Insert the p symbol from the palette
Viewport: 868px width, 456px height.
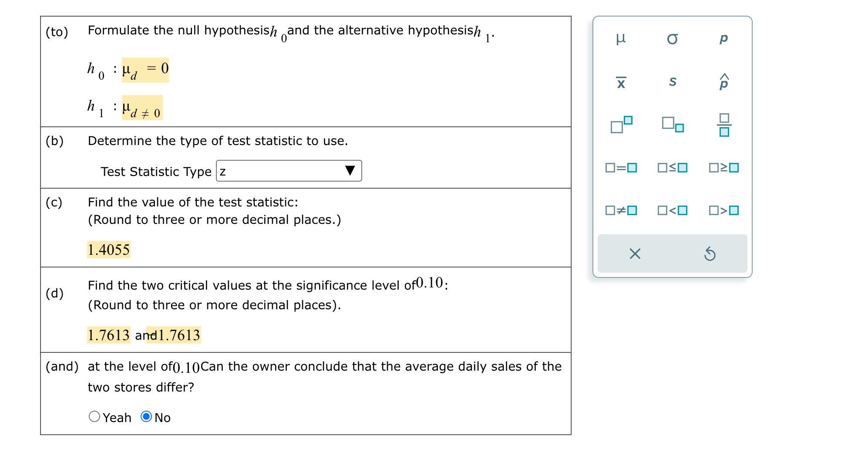tap(723, 38)
